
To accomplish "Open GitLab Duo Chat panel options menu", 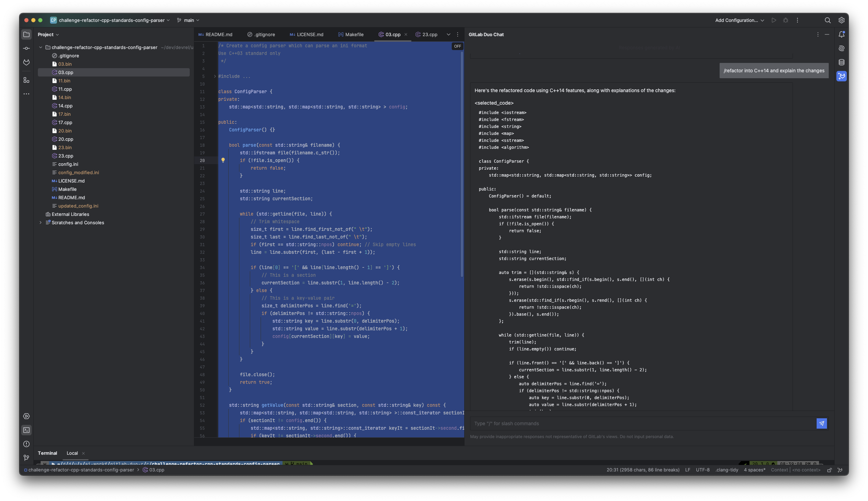I will pyautogui.click(x=818, y=34).
